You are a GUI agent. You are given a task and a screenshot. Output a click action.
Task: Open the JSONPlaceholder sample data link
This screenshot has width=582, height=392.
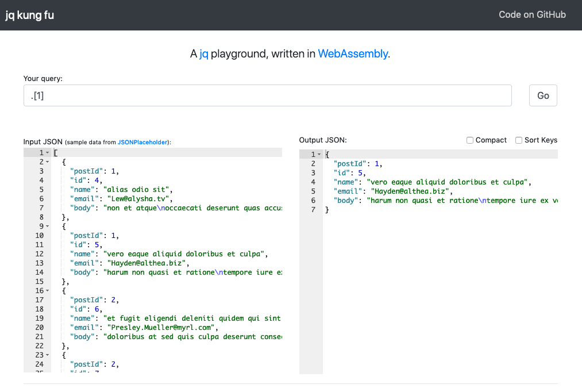click(143, 142)
